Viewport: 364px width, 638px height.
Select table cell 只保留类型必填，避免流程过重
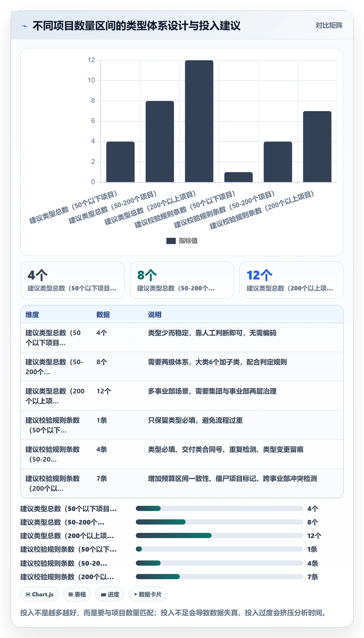coord(195,420)
